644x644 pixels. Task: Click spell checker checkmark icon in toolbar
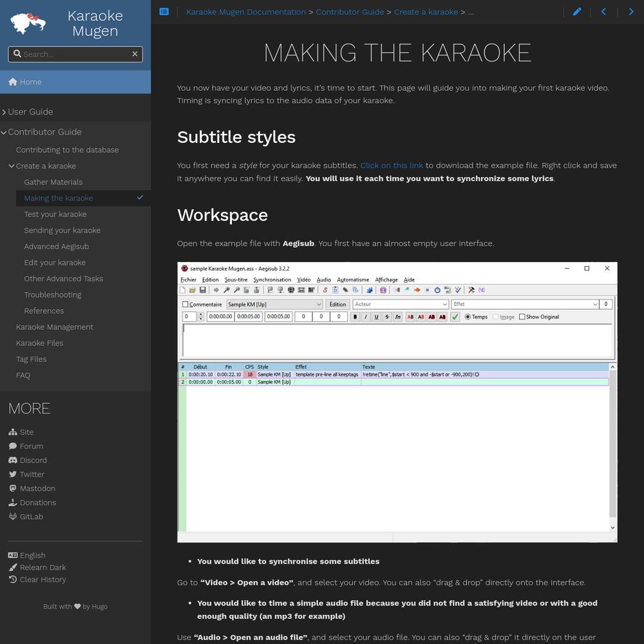457,290
